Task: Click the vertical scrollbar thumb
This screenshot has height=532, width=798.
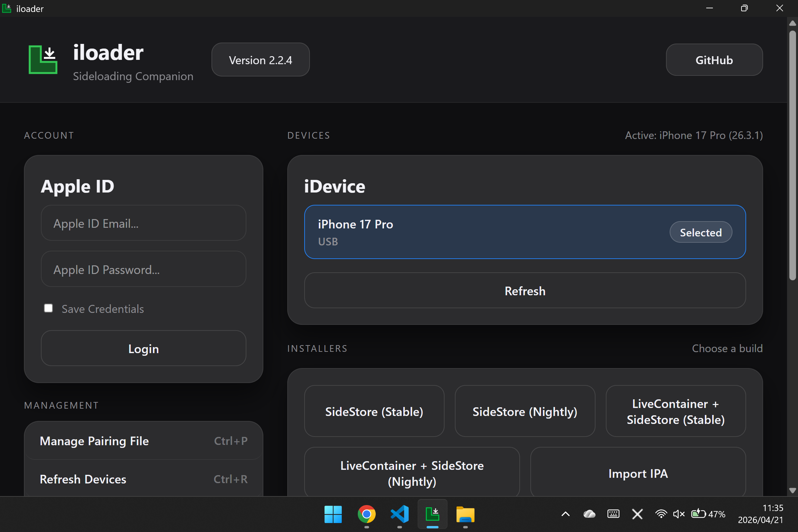Action: 792,155
